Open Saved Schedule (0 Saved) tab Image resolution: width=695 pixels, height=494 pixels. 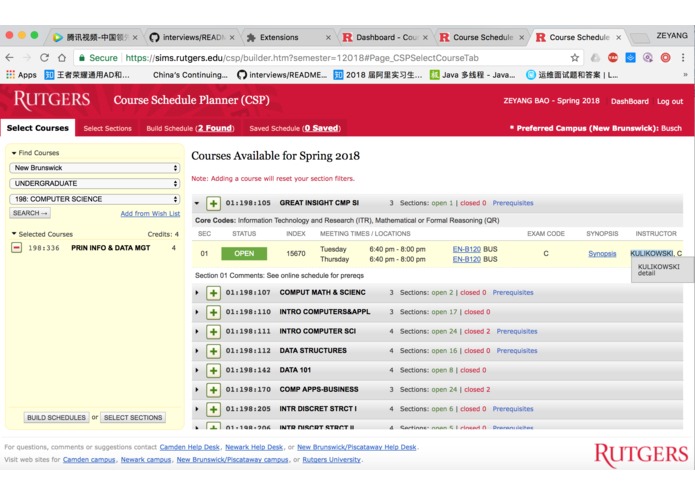pos(295,128)
